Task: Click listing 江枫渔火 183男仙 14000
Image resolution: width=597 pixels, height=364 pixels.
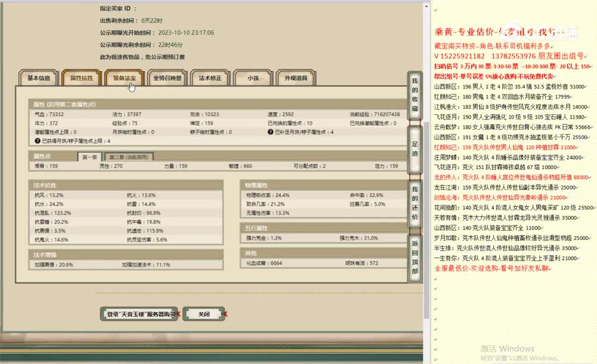Action: 510,107
